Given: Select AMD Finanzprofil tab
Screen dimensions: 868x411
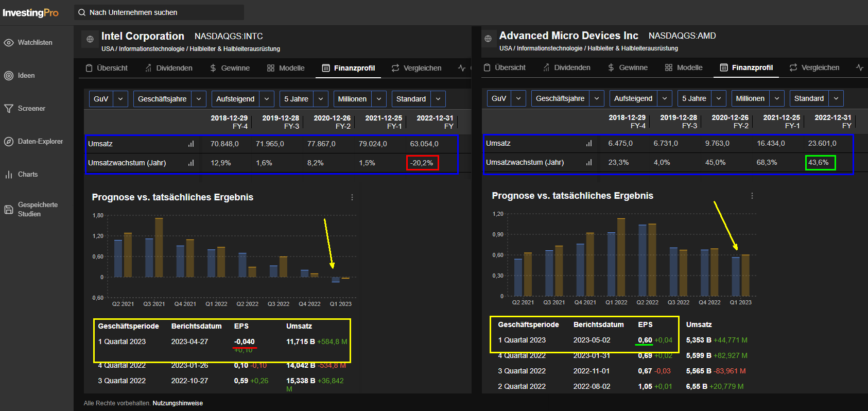Looking at the screenshot, I should (746, 67).
